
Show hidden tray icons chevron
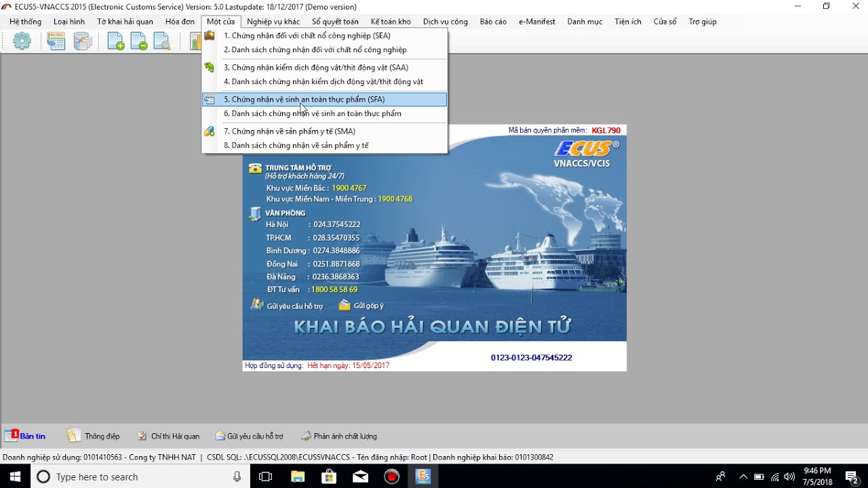(743, 476)
